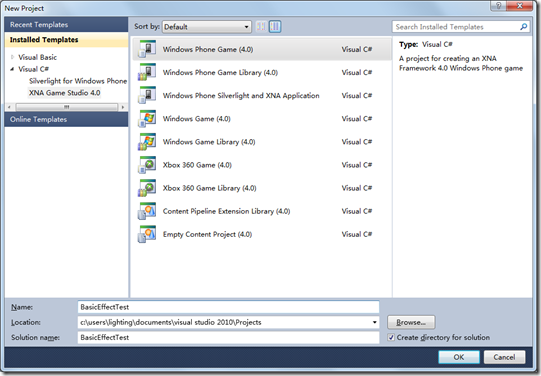Select Silverlight for Windows Phone node
The width and height of the screenshot is (541, 376).
pos(78,81)
